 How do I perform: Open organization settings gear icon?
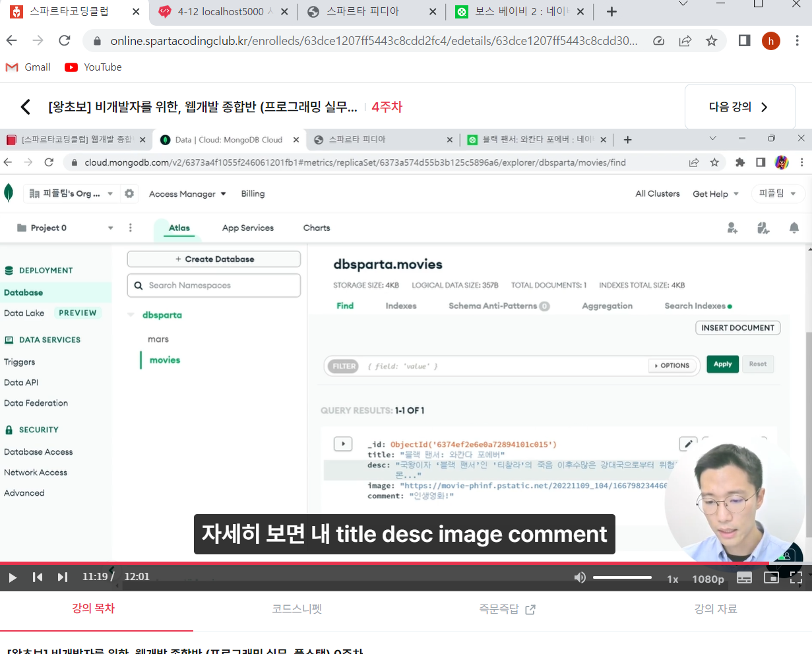(x=129, y=194)
